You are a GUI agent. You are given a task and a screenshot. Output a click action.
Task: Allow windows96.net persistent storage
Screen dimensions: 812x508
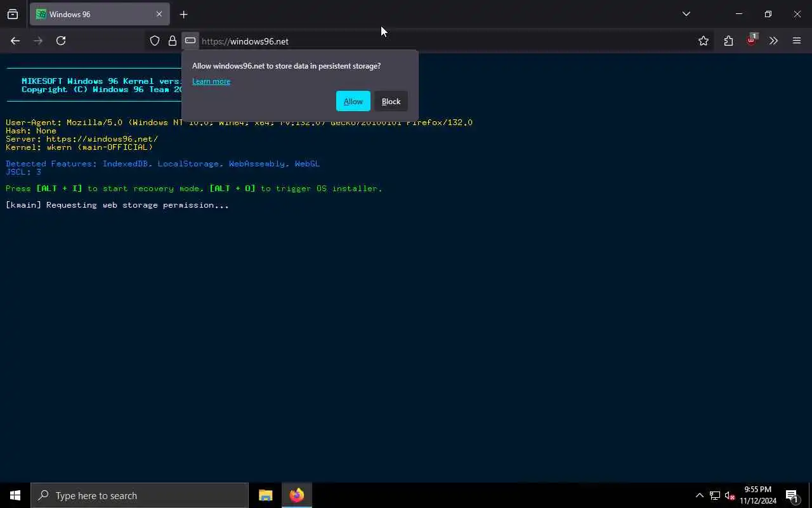pos(353,102)
